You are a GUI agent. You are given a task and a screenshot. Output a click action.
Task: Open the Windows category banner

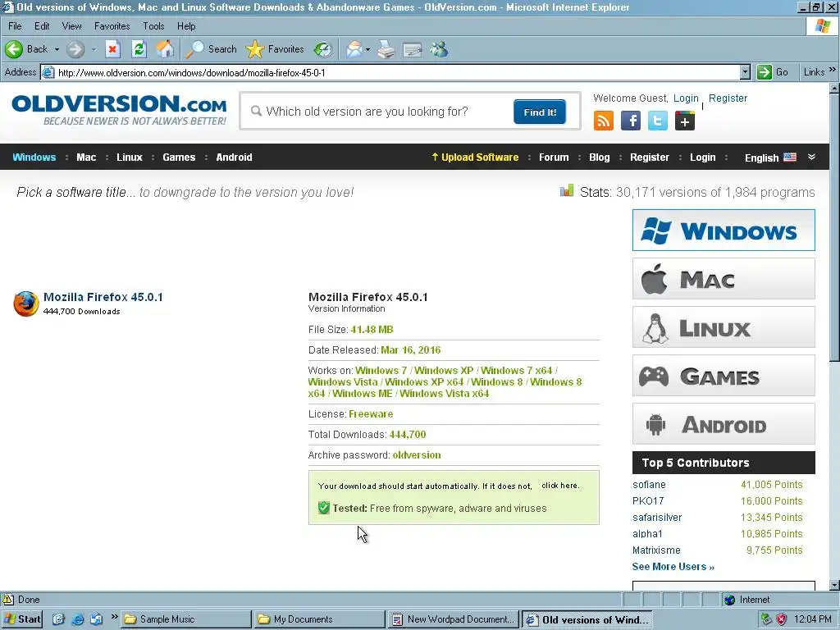tap(724, 231)
